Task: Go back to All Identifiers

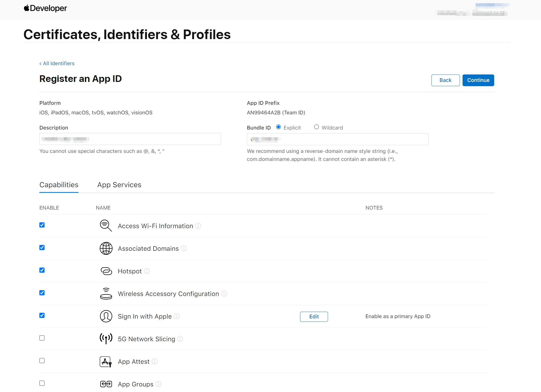Action: coord(57,63)
